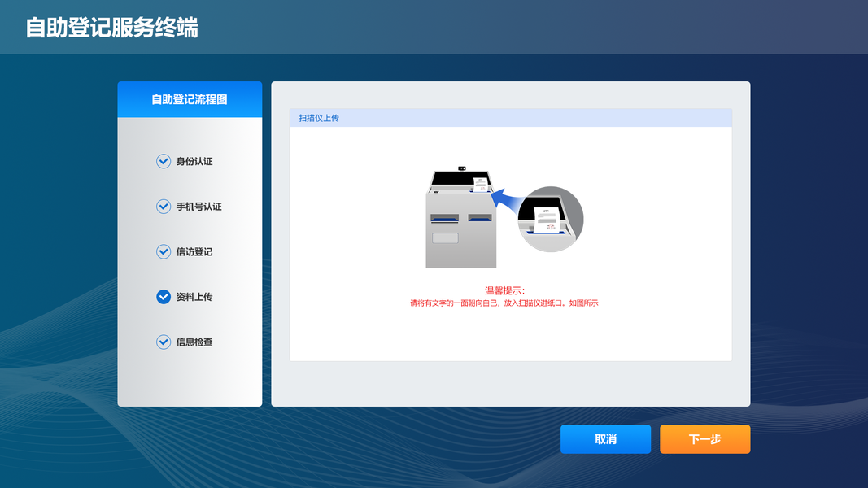Click the blue arrow in the scanner illustration
The image size is (868, 488).
click(x=507, y=202)
